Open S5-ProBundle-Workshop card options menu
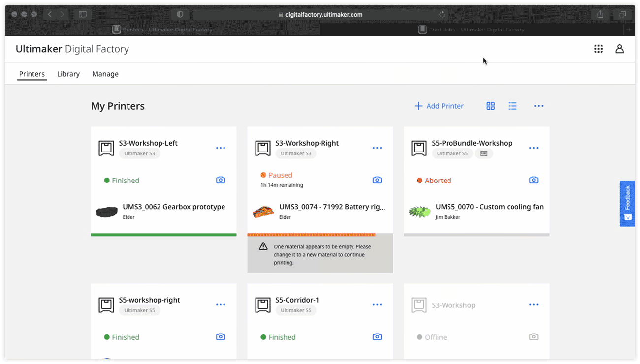 [x=534, y=148]
